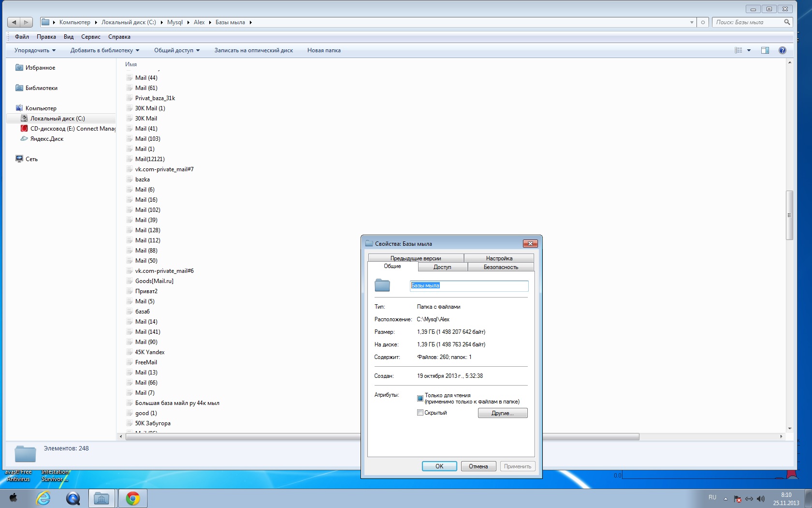Click Записать на оптический диск
Viewport: 812px width, 508px height.
(254, 50)
